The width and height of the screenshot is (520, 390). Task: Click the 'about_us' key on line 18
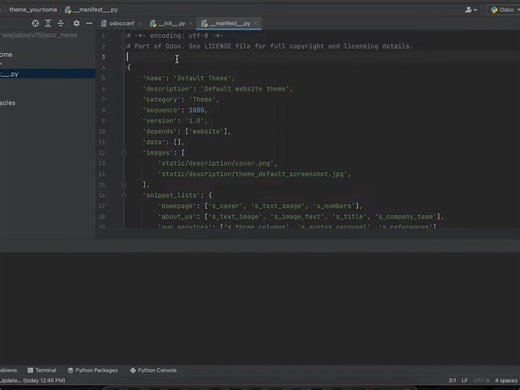click(177, 217)
